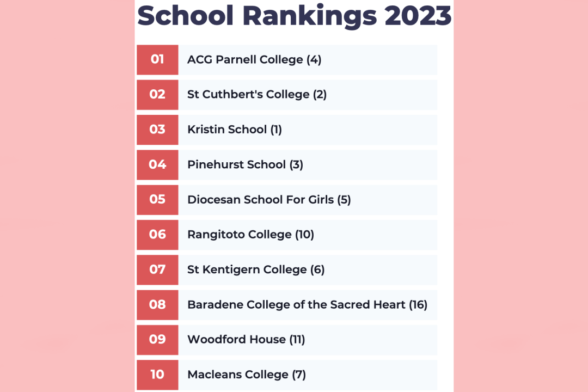Click the red 01 rank badge
The image size is (588, 392).
[x=157, y=59]
